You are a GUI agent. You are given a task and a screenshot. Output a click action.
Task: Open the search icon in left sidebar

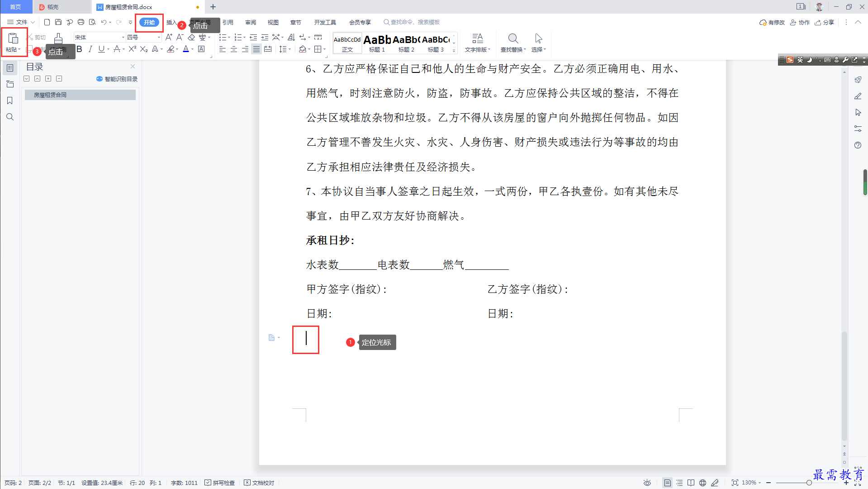[x=10, y=117]
